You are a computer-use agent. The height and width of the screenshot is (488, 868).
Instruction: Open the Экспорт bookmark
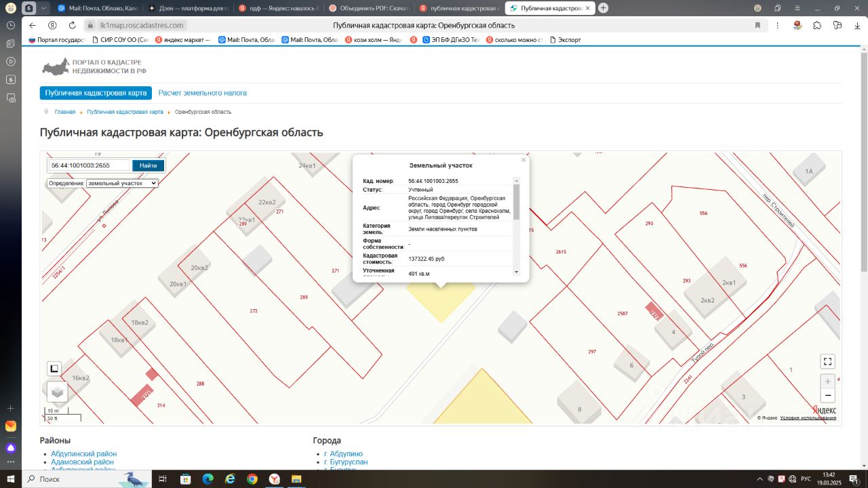coord(564,40)
